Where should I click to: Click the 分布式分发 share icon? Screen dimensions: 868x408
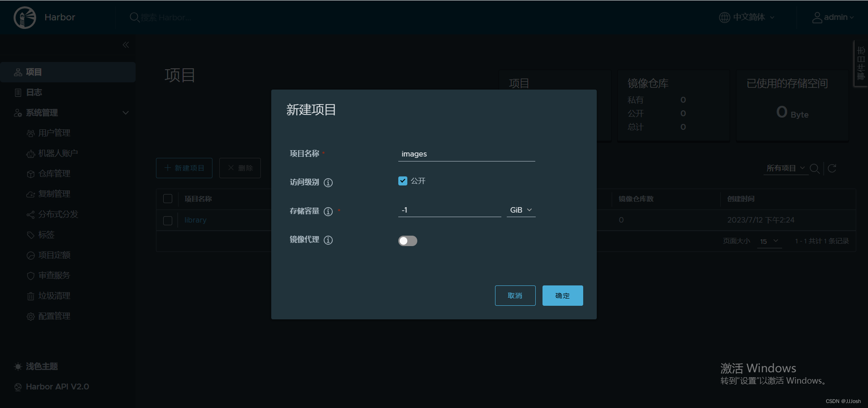point(31,215)
